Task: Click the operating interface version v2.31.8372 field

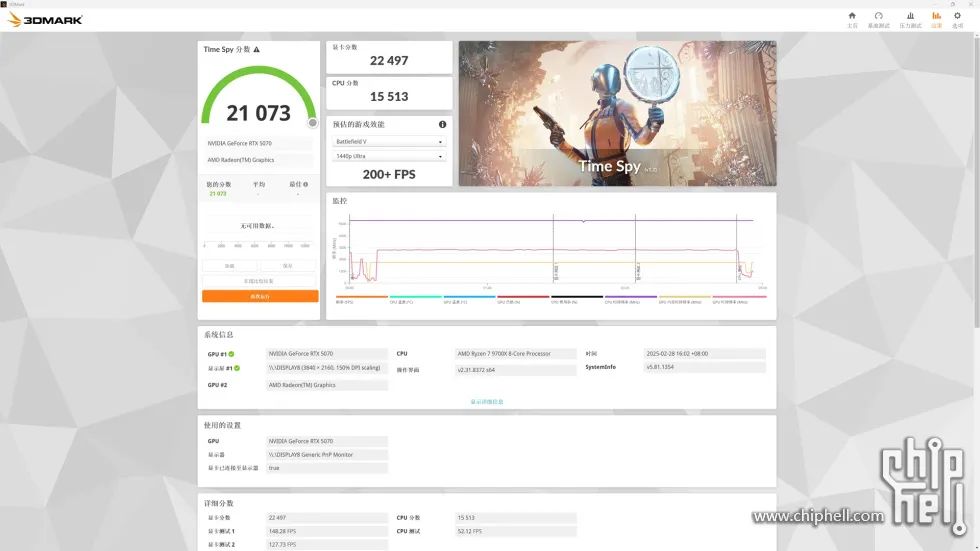Action: pyautogui.click(x=516, y=370)
